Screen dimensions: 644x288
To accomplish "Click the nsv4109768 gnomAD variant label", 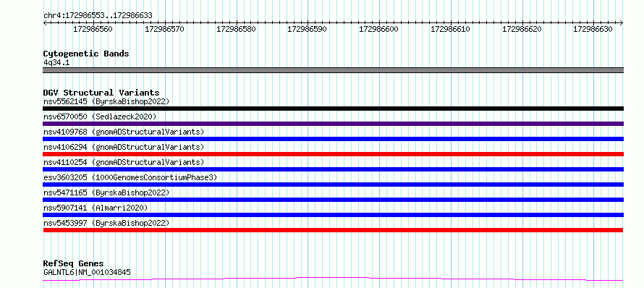I will coord(124,132).
